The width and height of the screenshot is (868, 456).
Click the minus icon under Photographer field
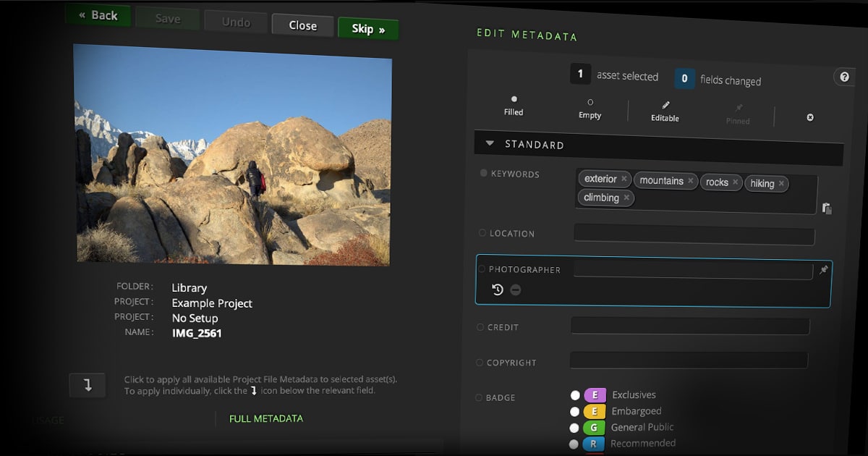click(515, 290)
